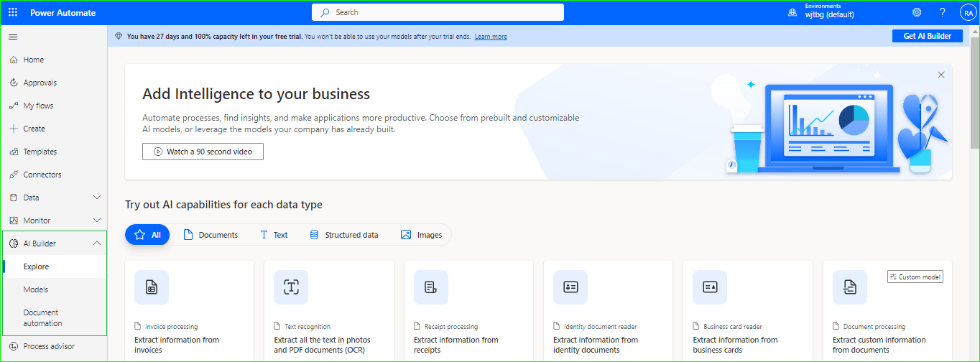This screenshot has width=980, height=362.
Task: Select the Images filter tab
Action: coord(422,235)
